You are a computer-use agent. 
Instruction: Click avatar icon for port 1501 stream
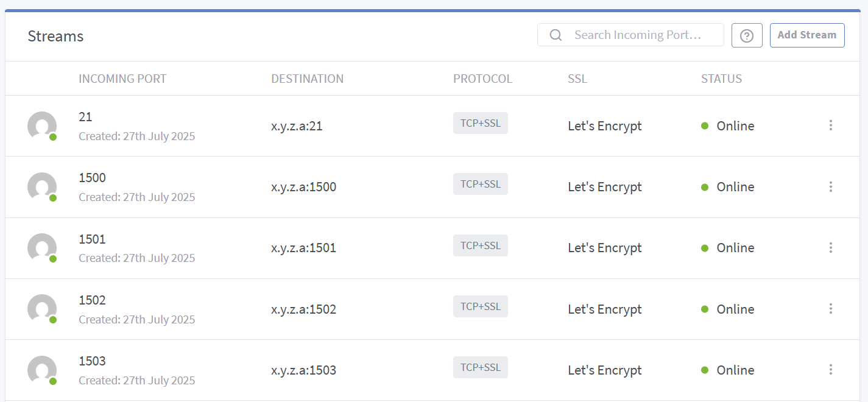[42, 248]
